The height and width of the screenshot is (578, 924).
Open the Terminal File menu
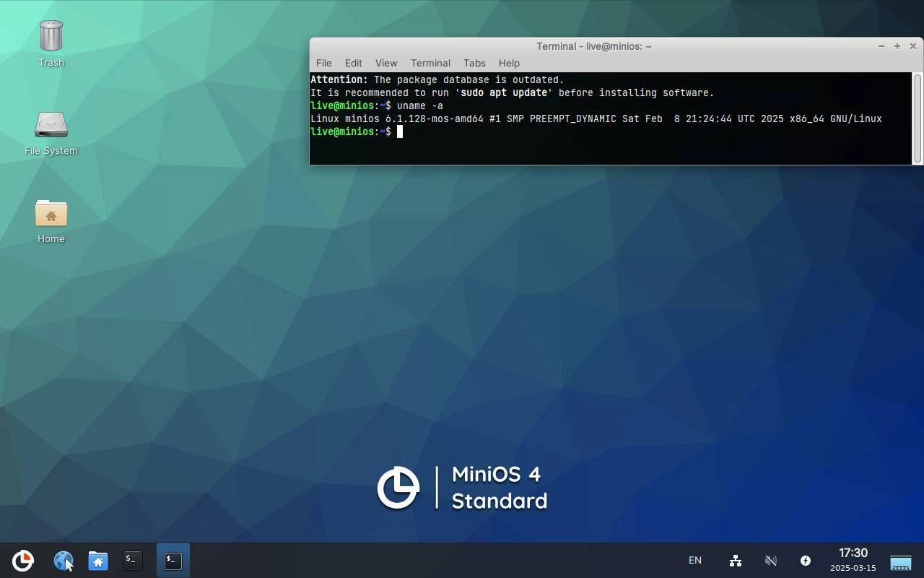pos(324,64)
